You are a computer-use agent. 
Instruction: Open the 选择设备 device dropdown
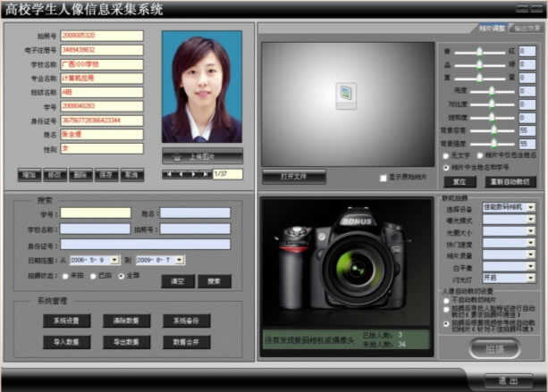click(x=531, y=207)
